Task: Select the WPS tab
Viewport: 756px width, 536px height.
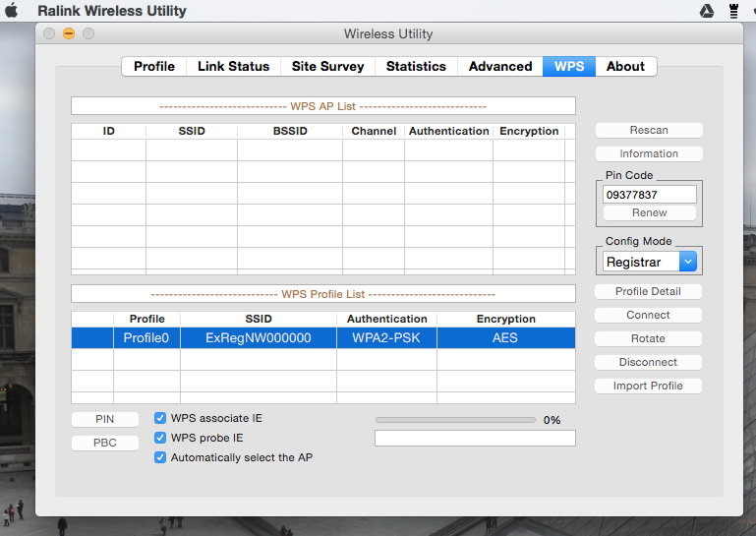Action: 569,66
